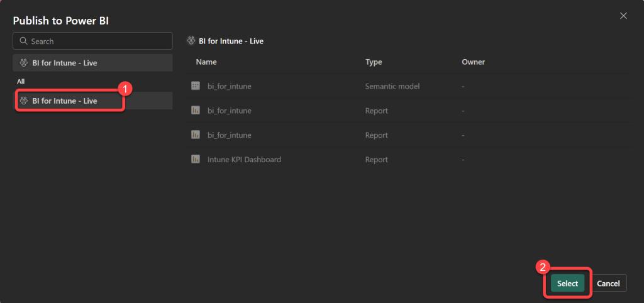
Task: Select the Intune KPI Dashboard name text
Action: click(x=244, y=160)
